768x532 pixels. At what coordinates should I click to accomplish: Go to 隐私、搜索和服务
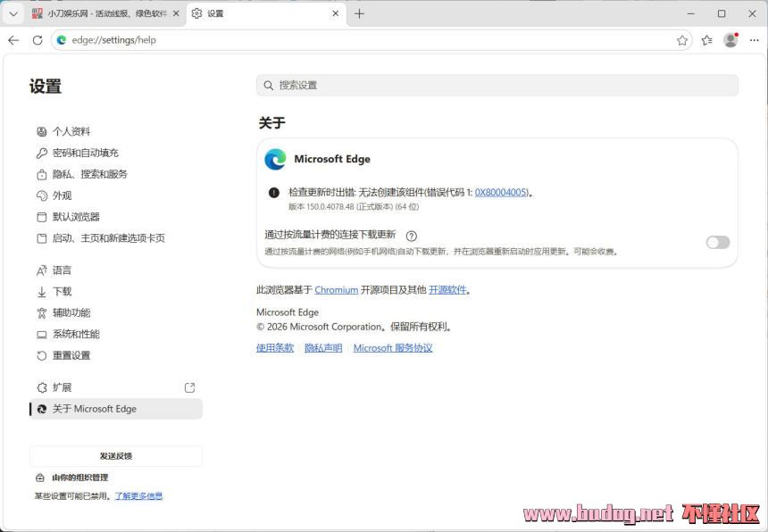[x=117, y=174]
